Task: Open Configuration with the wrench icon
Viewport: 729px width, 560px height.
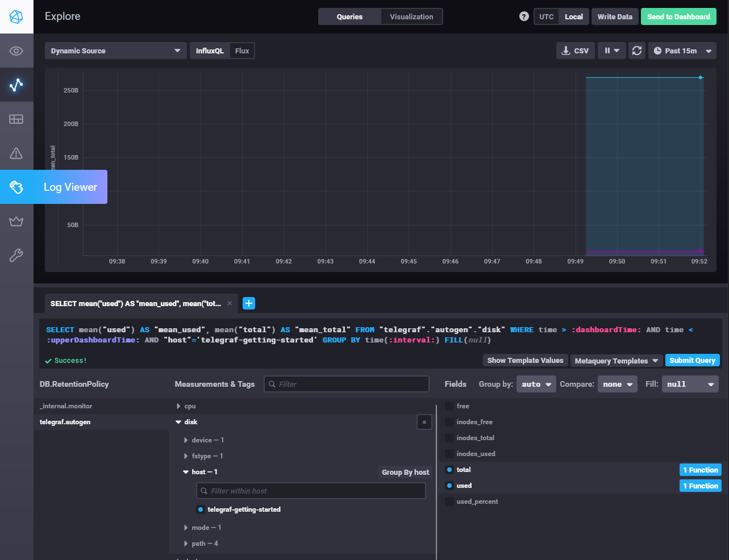Action: [x=16, y=255]
